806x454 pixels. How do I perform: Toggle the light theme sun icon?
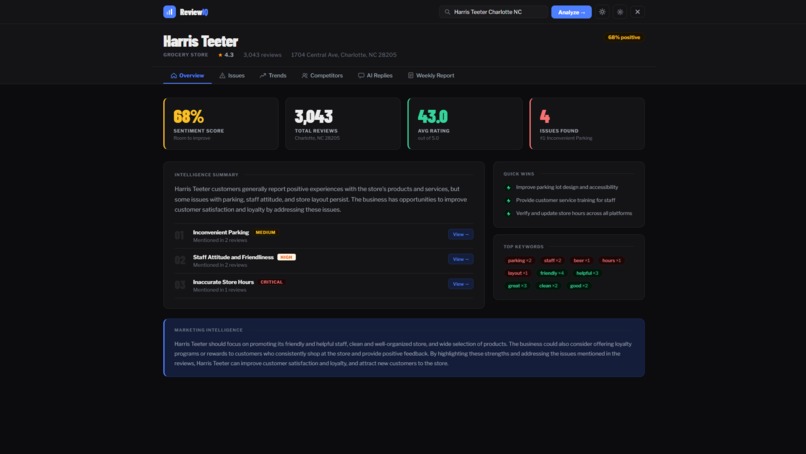[602, 12]
